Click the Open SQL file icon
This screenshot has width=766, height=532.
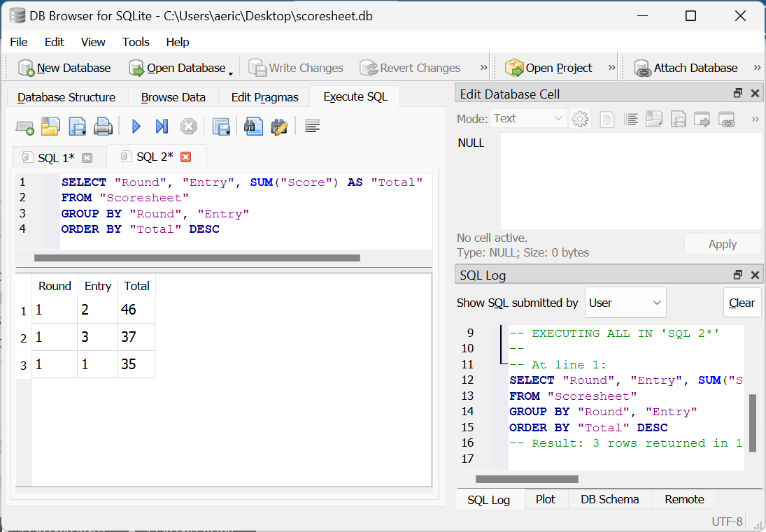(50, 127)
